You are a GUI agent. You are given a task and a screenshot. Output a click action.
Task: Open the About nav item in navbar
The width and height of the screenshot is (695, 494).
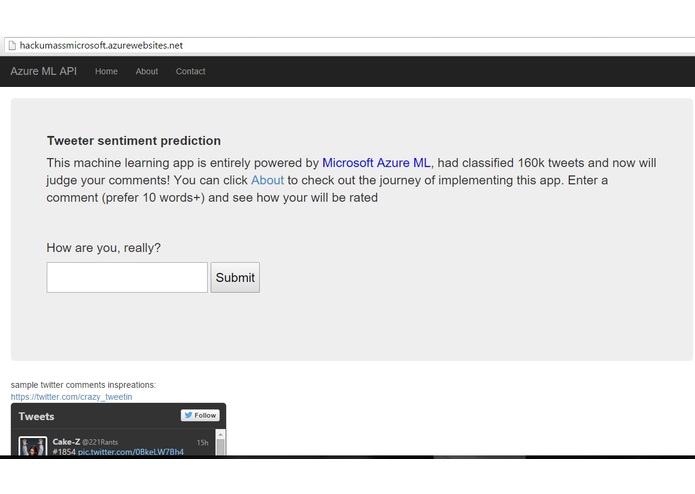coord(147,71)
